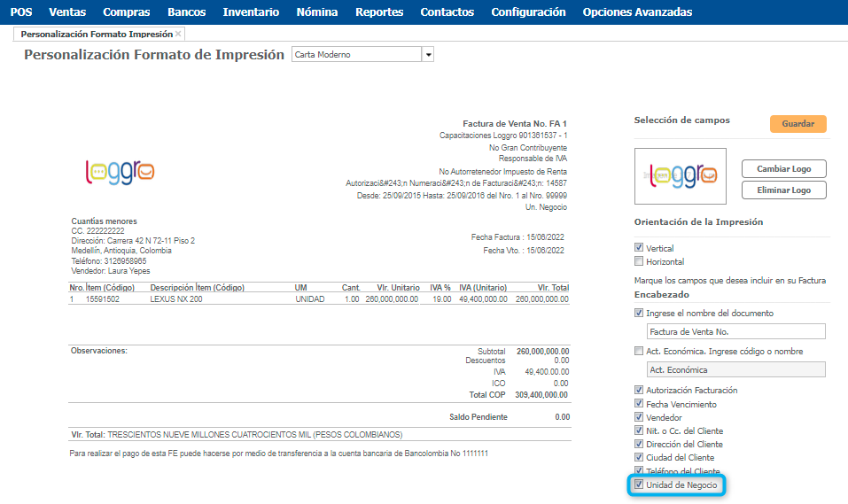
Task: Toggle the Unidad de Negocio checkbox
Action: 639,485
